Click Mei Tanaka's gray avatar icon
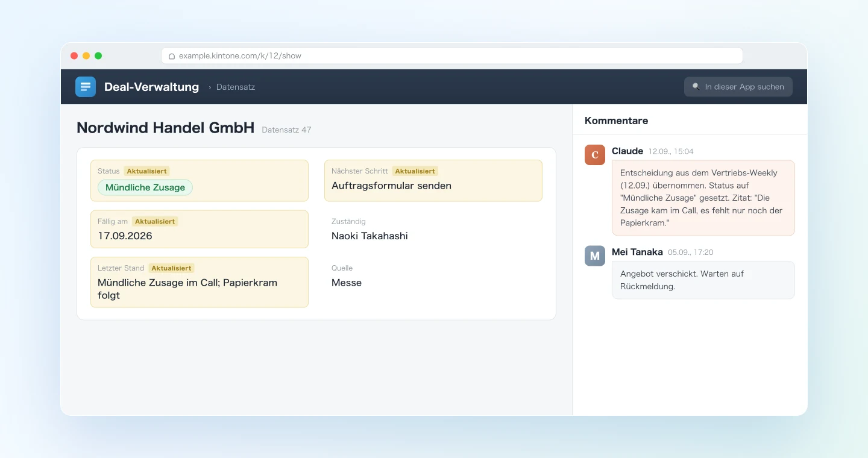The width and height of the screenshot is (868, 458). click(x=595, y=256)
